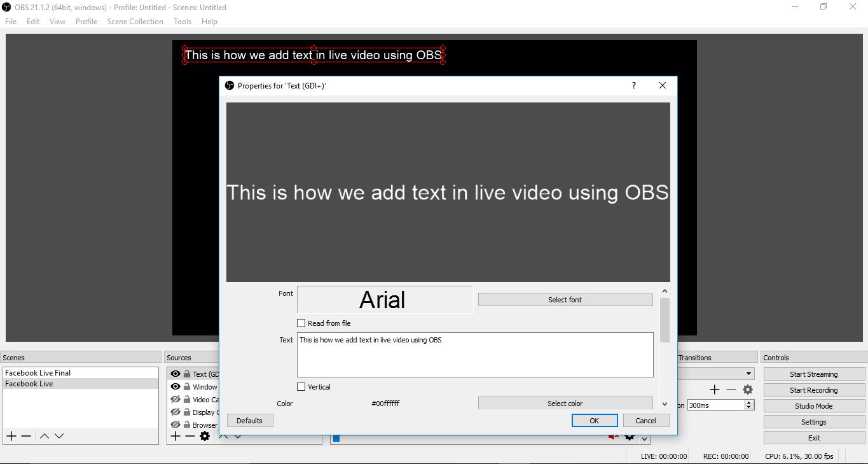Image resolution: width=868 pixels, height=464 pixels.
Task: Open source properties via the Sources gear icon
Action: coord(205,436)
